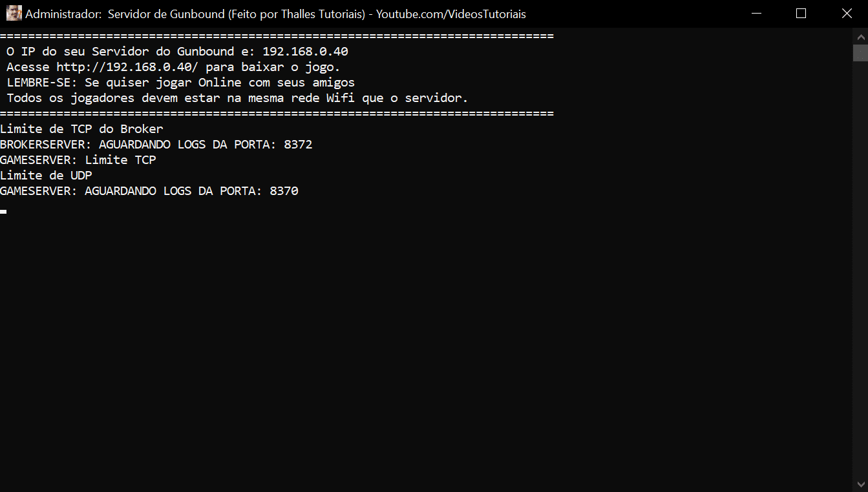Click the window title bar text
This screenshot has width=868, height=492.
point(275,14)
